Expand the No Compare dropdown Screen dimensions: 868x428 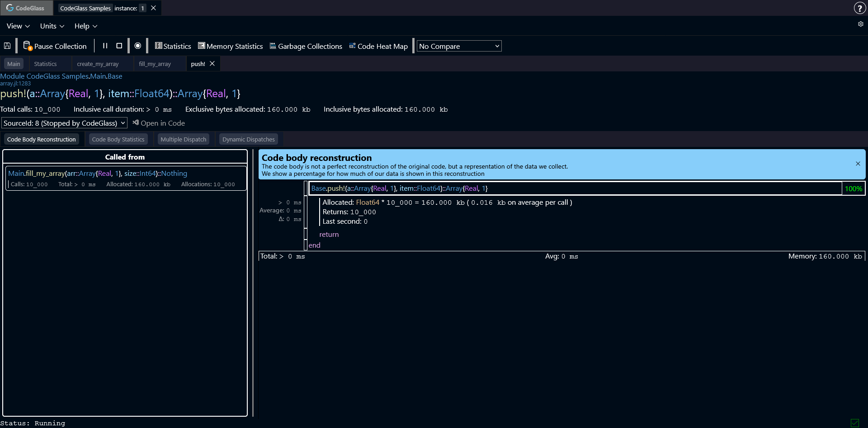[x=459, y=46]
